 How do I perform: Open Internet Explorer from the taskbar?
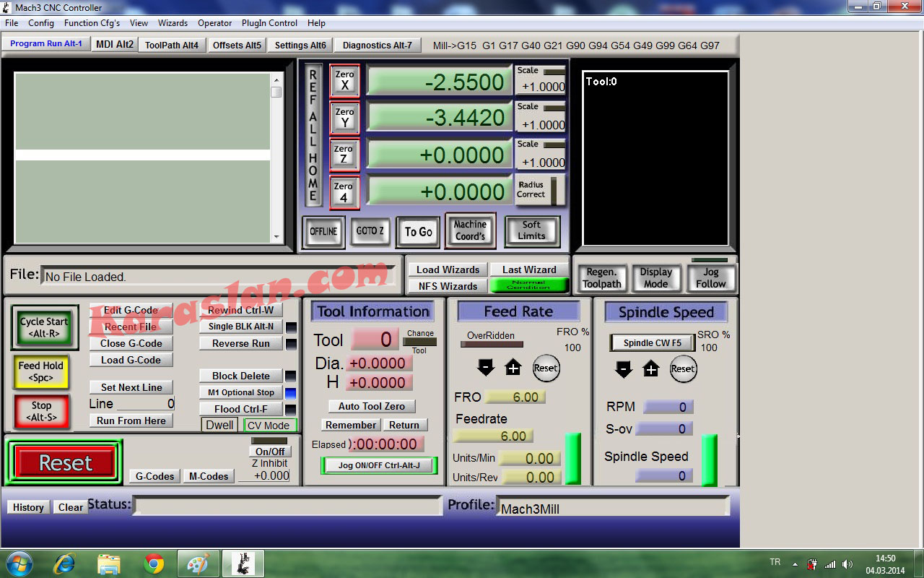pyautogui.click(x=65, y=564)
